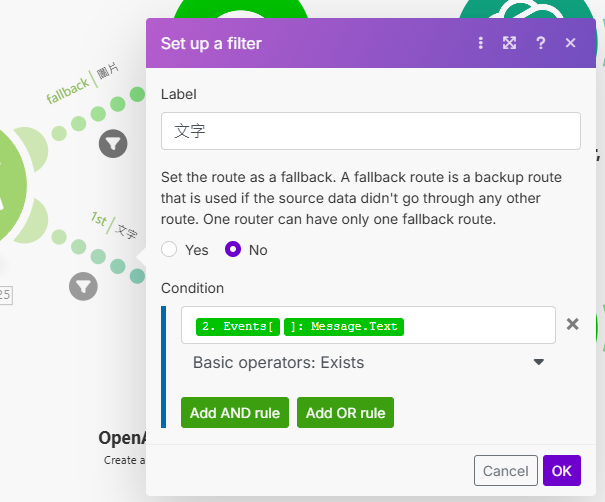Open the filter icon on the 1st route

point(83,287)
